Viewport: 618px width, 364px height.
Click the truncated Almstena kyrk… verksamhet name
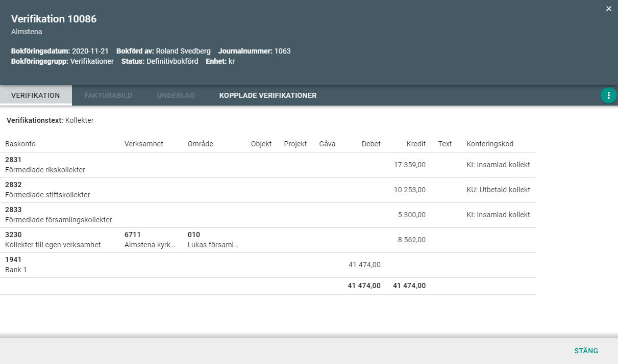[150, 245]
